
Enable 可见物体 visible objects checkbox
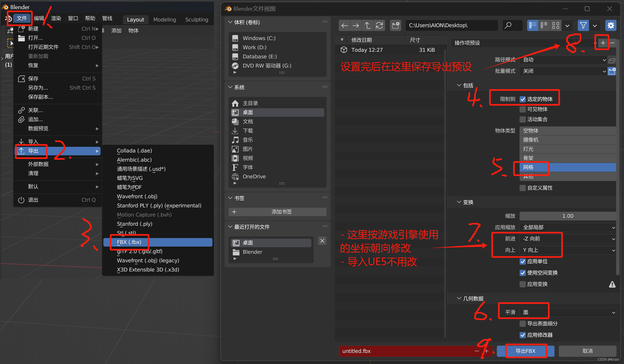point(523,109)
